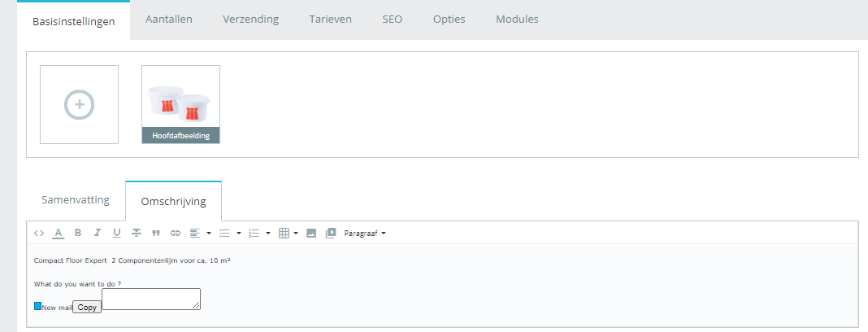Screen dimensions: 868x332
Task: Insert an image in the editor
Action: 311,234
